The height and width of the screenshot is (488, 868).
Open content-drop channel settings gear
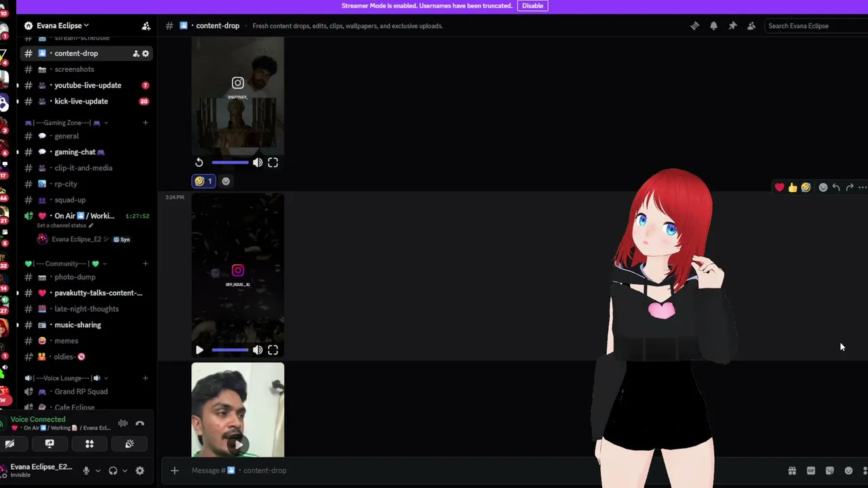[145, 54]
